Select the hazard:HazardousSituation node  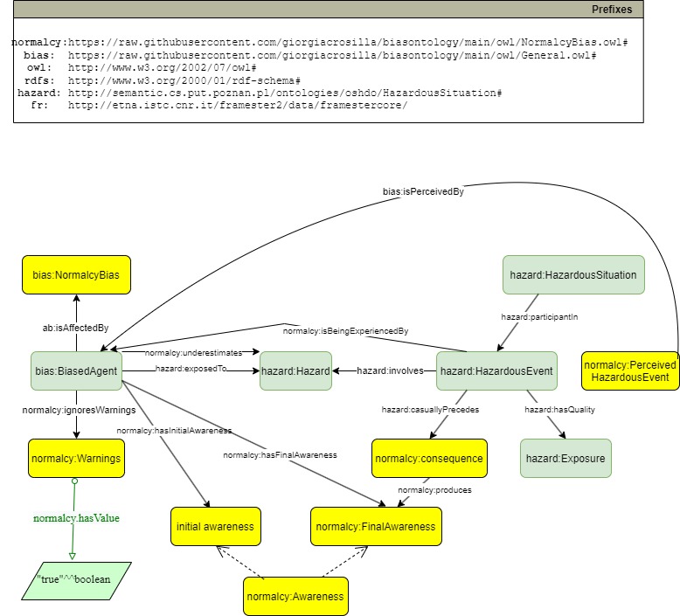coord(572,275)
